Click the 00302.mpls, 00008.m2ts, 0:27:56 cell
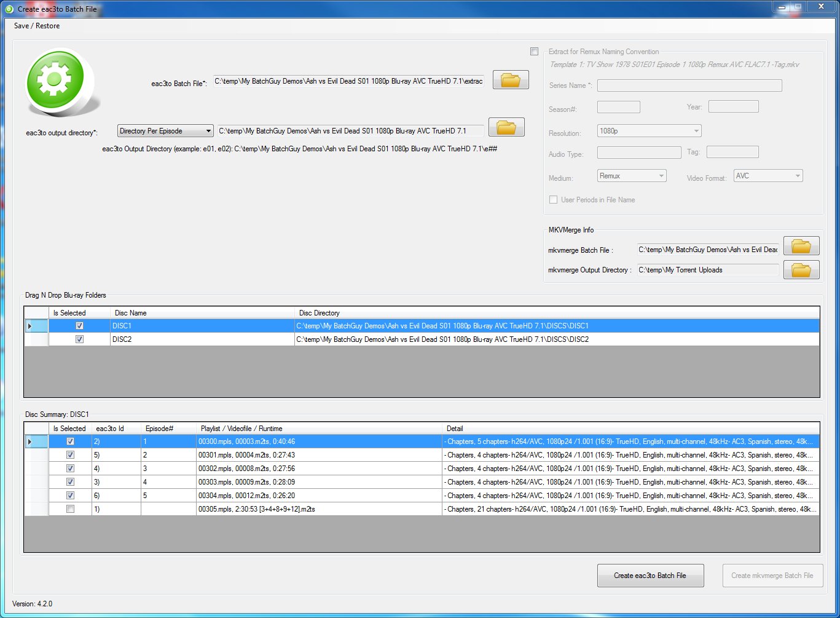 (319, 469)
